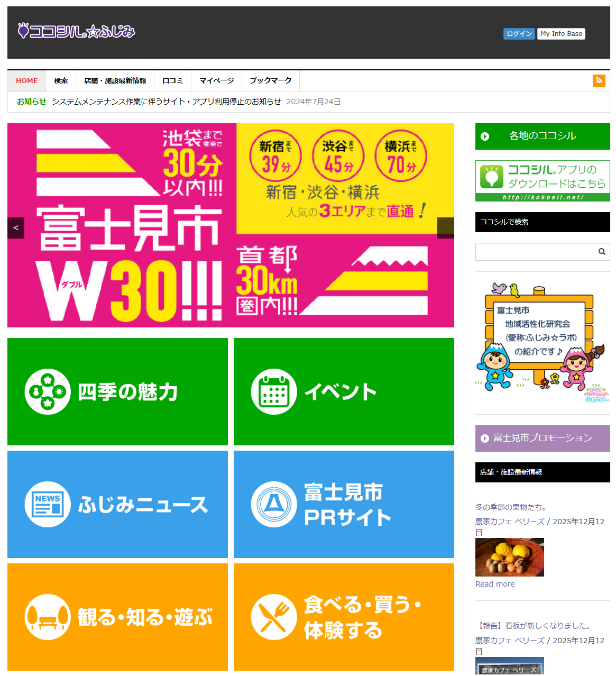
Task: Go to the ブックマーク menu tab
Action: (x=270, y=81)
